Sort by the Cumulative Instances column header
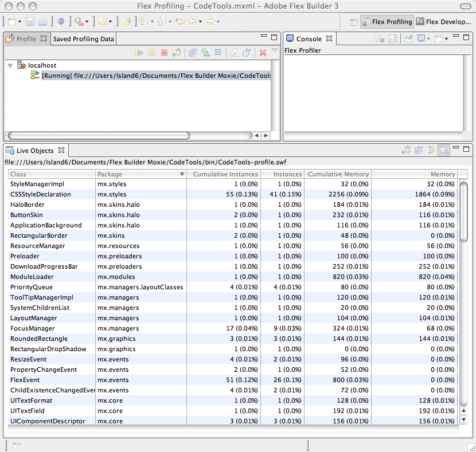Viewport: 476px width, 452px height. pyautogui.click(x=224, y=174)
